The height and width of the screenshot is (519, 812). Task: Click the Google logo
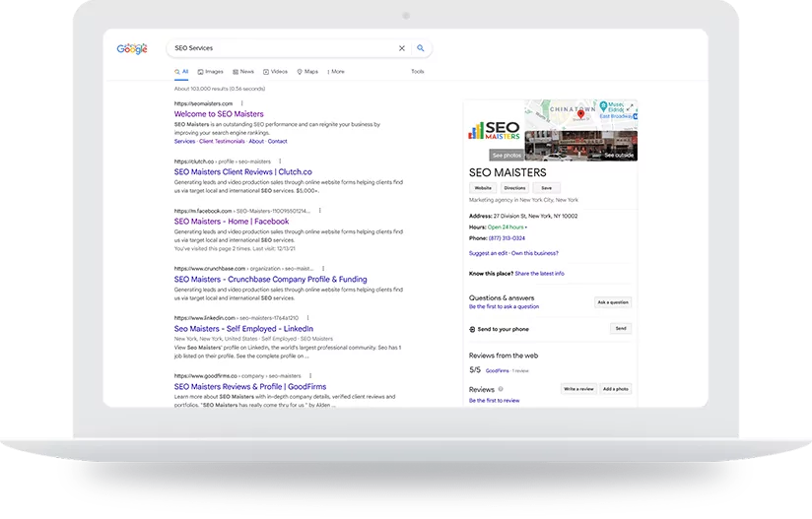point(132,48)
